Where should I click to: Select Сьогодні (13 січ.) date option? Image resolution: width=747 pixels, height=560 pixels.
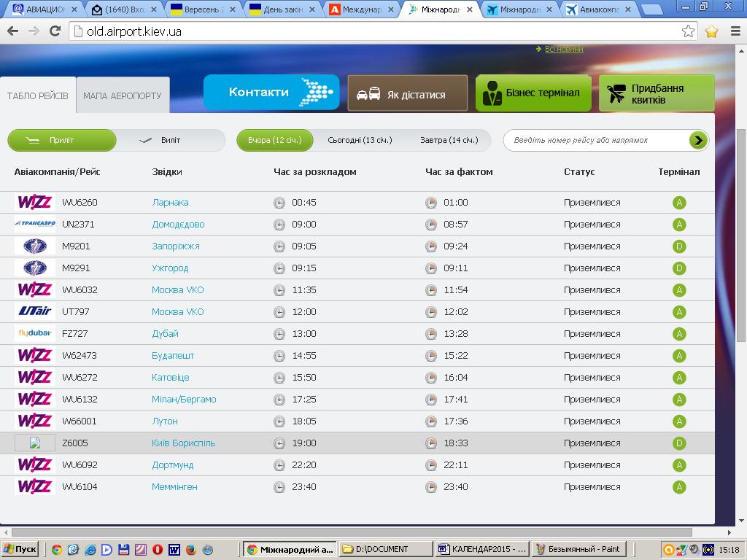pyautogui.click(x=360, y=140)
